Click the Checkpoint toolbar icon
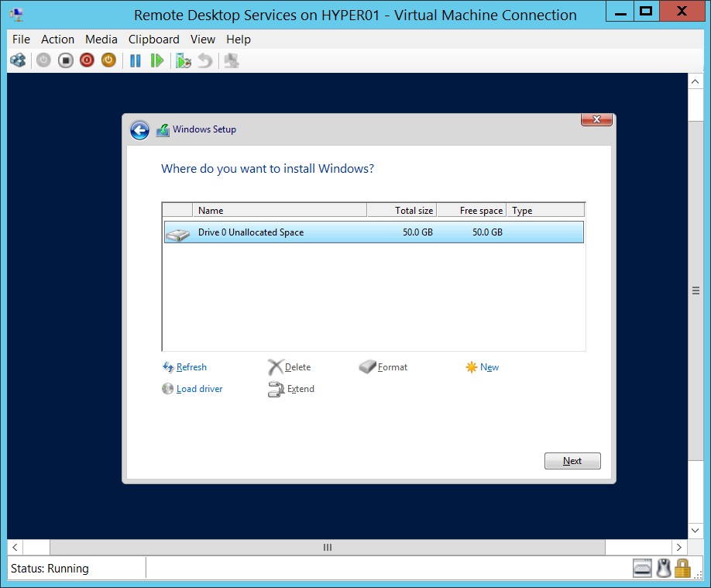 [x=184, y=60]
